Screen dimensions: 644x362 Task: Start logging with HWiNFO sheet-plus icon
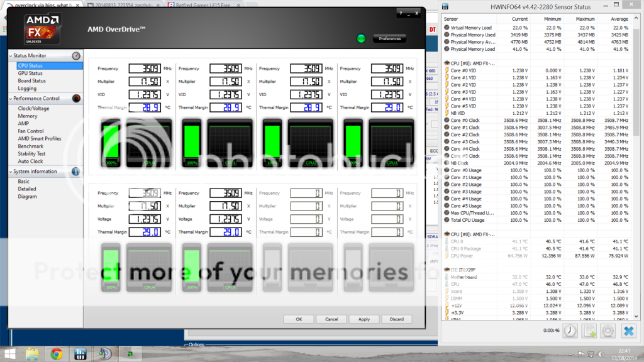point(589,331)
